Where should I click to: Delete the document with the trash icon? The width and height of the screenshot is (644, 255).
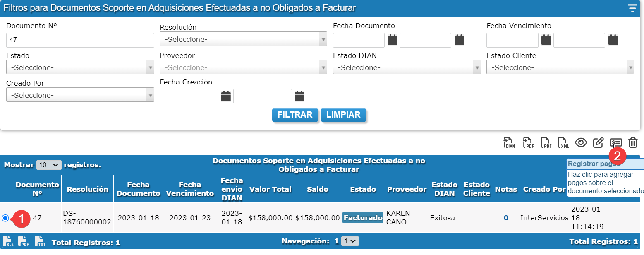point(633,143)
